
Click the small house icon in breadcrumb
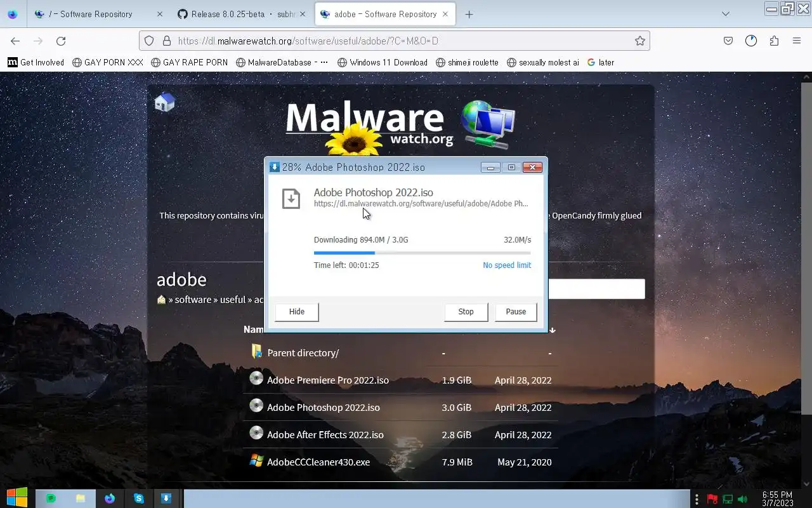point(161,300)
